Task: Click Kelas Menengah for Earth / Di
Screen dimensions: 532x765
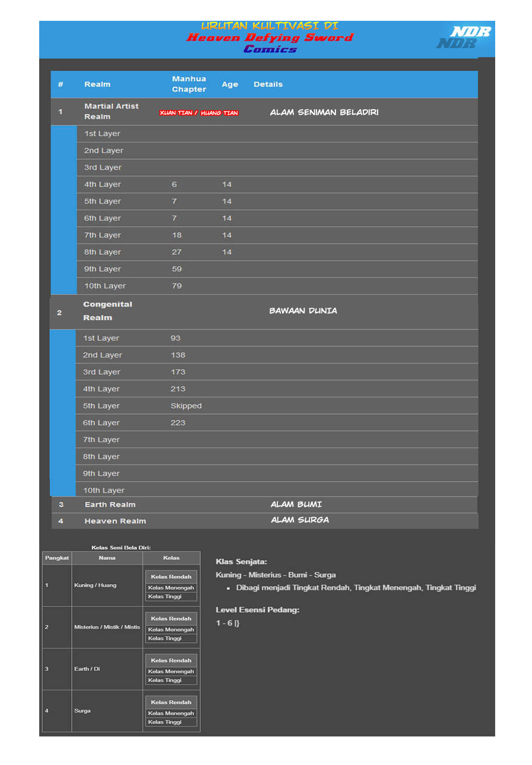Action: click(171, 671)
